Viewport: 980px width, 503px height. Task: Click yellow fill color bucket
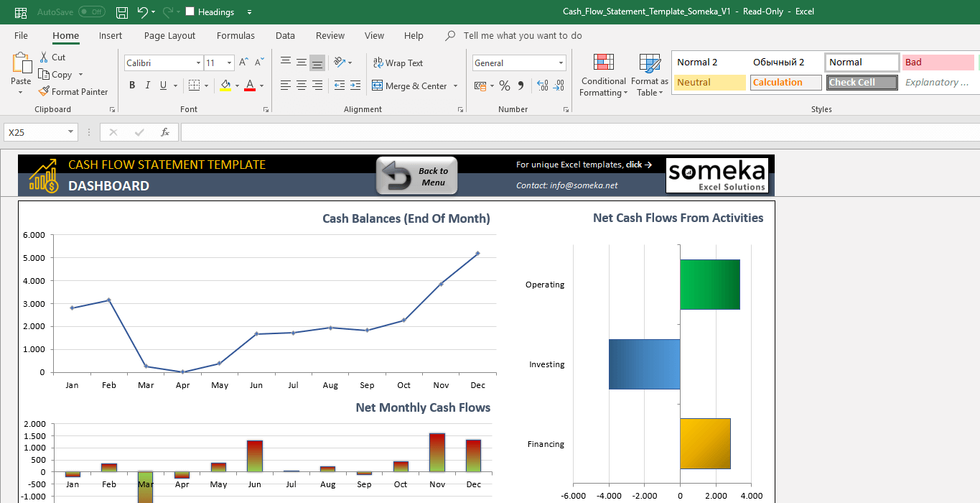coord(225,86)
